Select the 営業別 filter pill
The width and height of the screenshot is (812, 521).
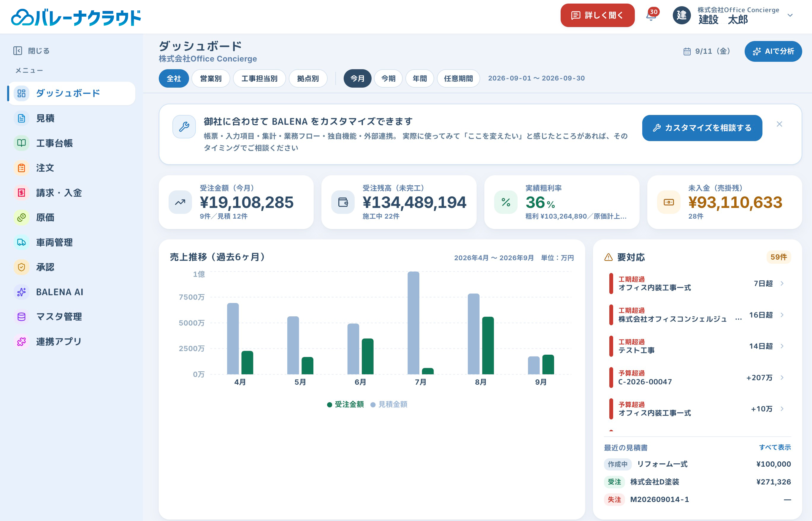pos(211,78)
